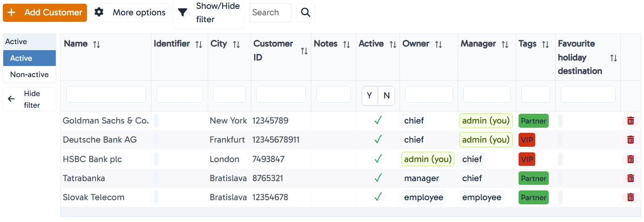Delete the Tatrabanka row
This screenshot has width=644, height=222.
631,178
